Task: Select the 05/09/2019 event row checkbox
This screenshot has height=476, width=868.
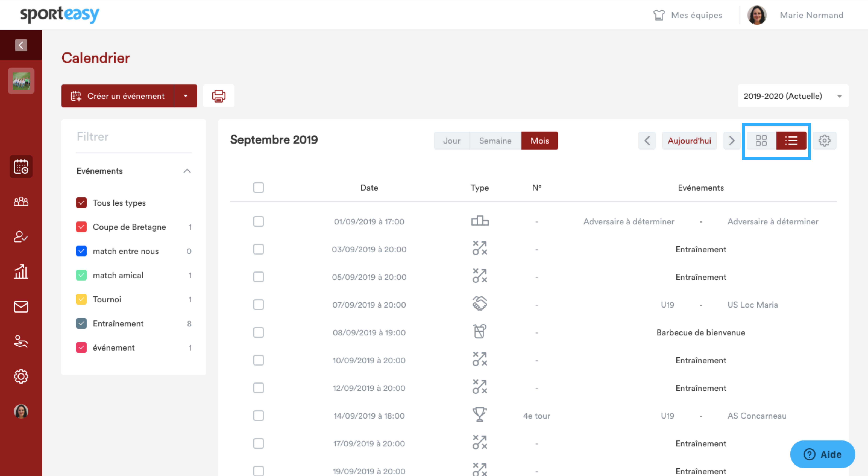Action: pyautogui.click(x=258, y=277)
